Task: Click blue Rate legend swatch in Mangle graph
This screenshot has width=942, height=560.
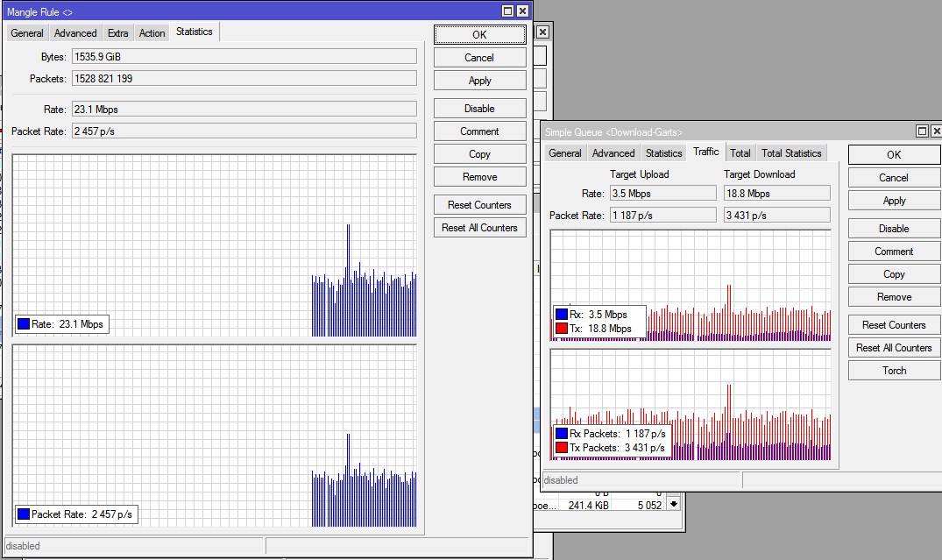Action: pos(24,324)
